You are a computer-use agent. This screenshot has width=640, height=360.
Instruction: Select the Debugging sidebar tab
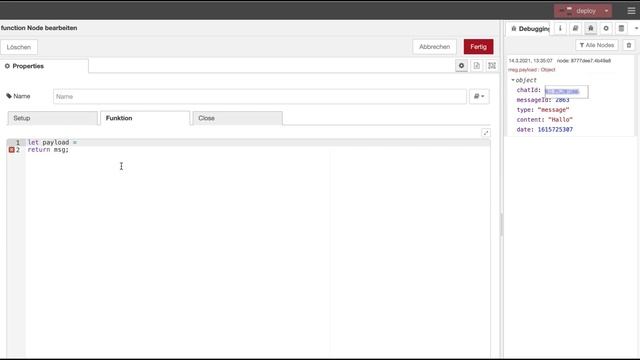529,29
